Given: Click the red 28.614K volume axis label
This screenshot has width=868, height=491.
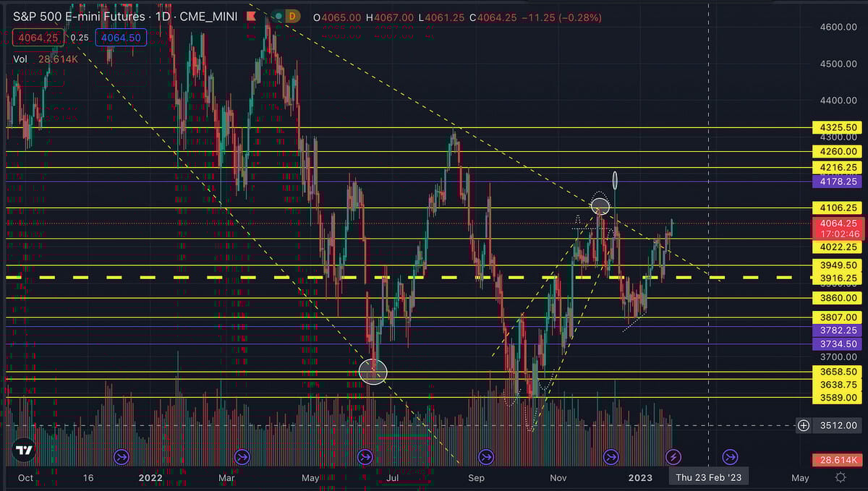Looking at the screenshot, I should coord(838,460).
